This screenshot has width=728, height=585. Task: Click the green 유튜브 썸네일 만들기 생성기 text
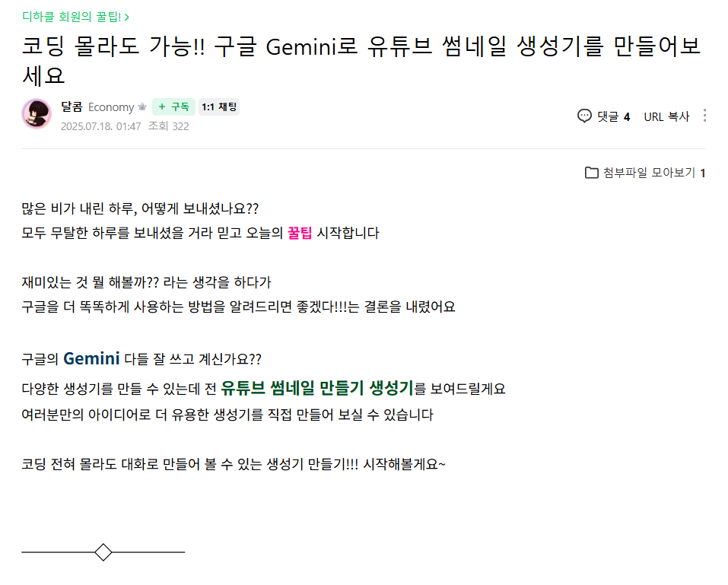(x=317, y=388)
